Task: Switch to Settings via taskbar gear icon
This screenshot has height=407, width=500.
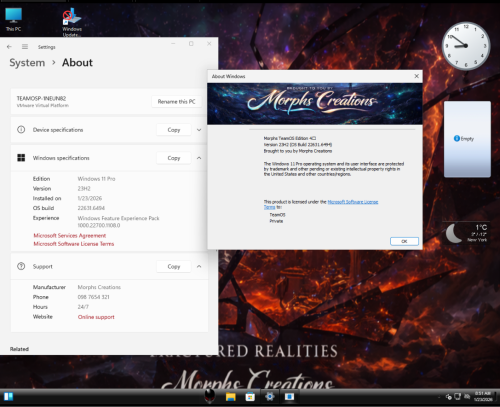Action: [x=270, y=397]
